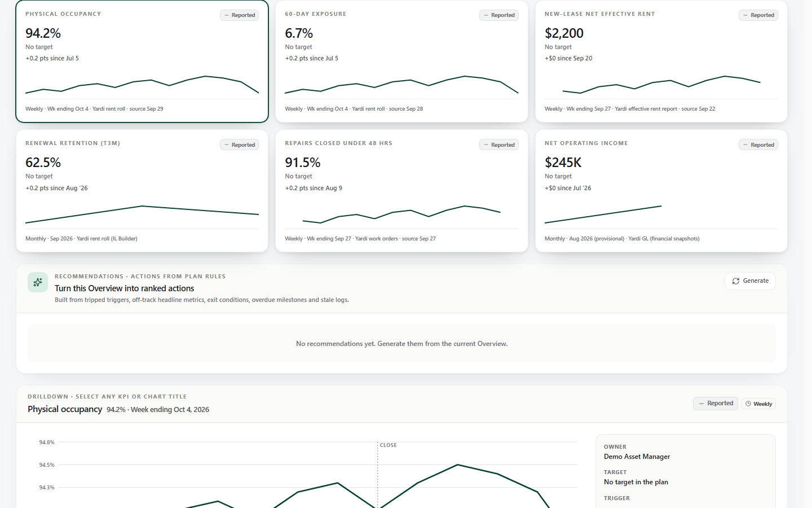Click Reported badge on Net Operating Income card
Image resolution: width=812 pixels, height=508 pixels.
tap(758, 145)
